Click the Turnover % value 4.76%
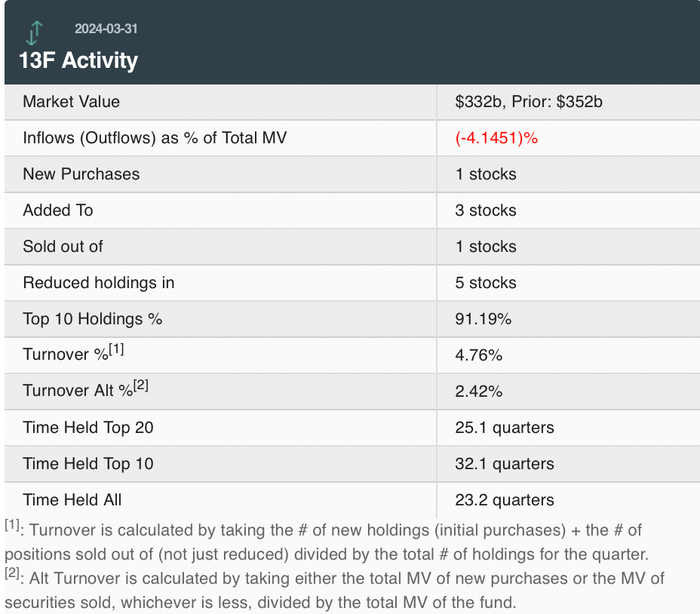The image size is (700, 614). 478,355
